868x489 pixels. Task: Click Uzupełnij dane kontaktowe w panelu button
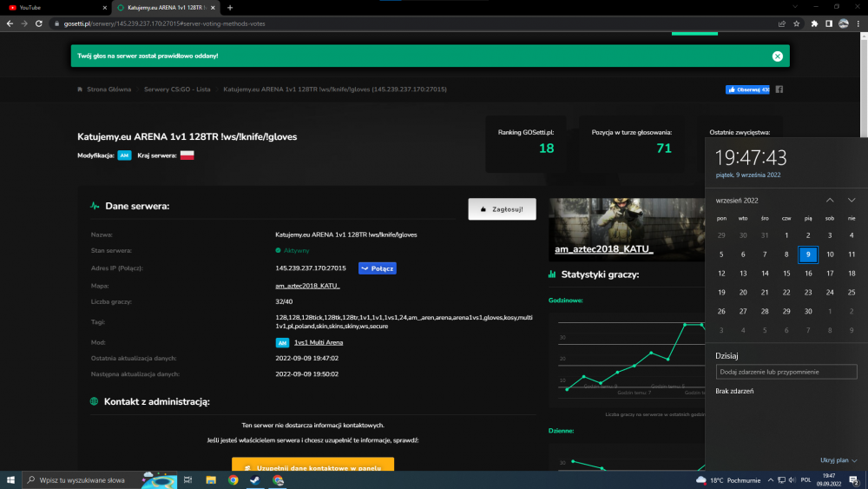312,466
